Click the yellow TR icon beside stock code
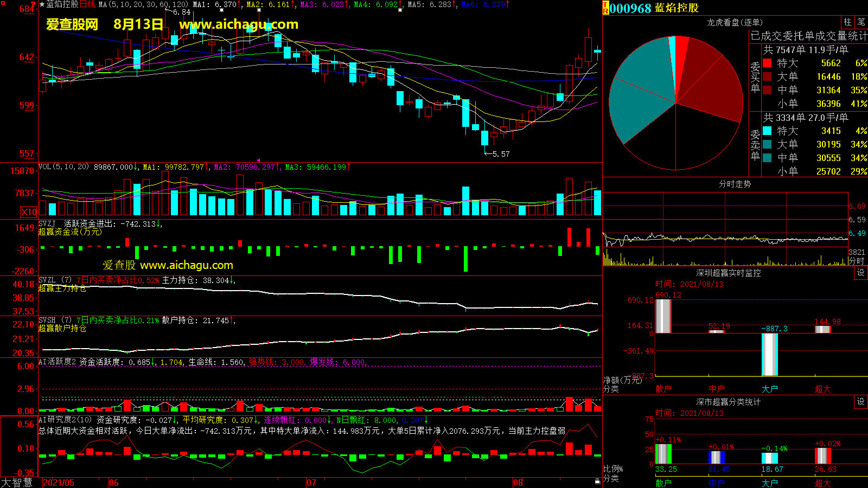This screenshot has width=868, height=488. [x=605, y=8]
